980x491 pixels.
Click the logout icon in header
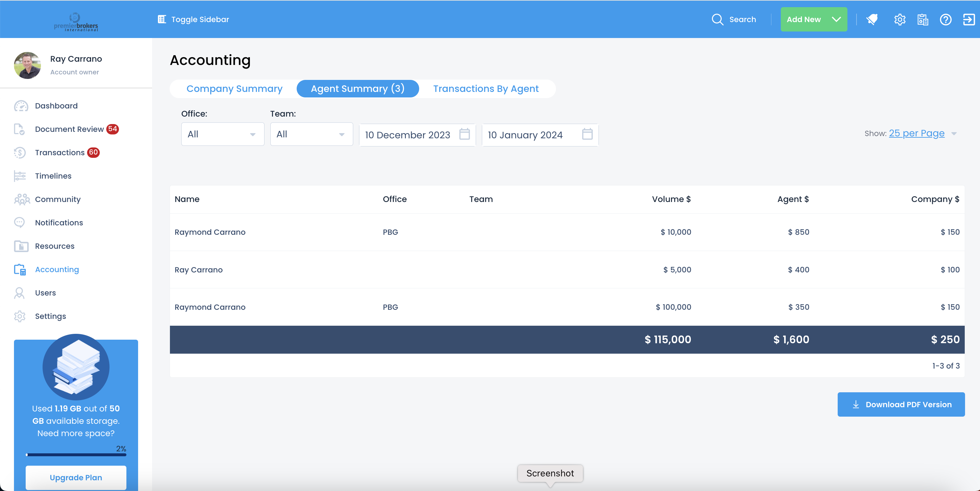[x=969, y=19]
